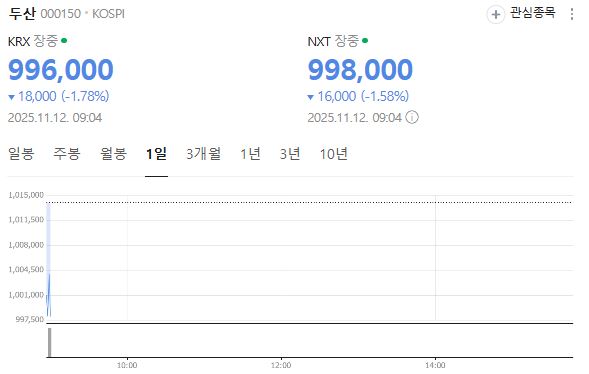Click the blue intraday price line
The height and width of the screenshot is (374, 589).
coord(48,295)
